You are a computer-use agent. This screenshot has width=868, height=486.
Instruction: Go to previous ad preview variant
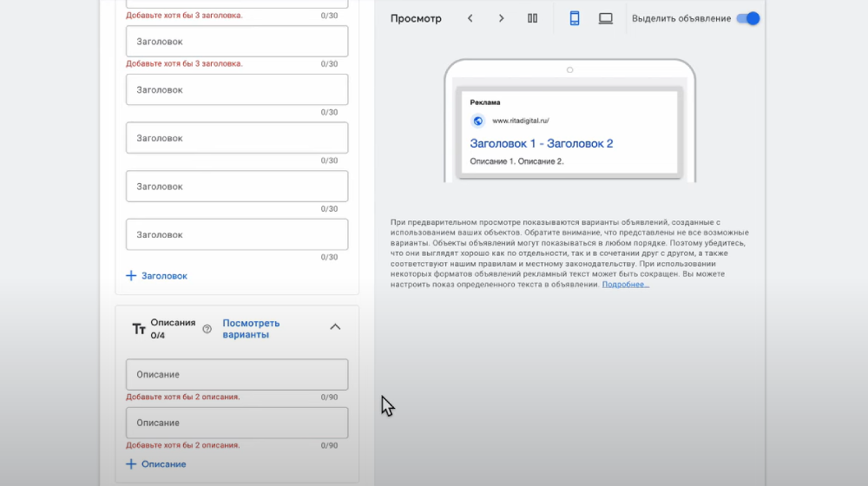tap(470, 18)
